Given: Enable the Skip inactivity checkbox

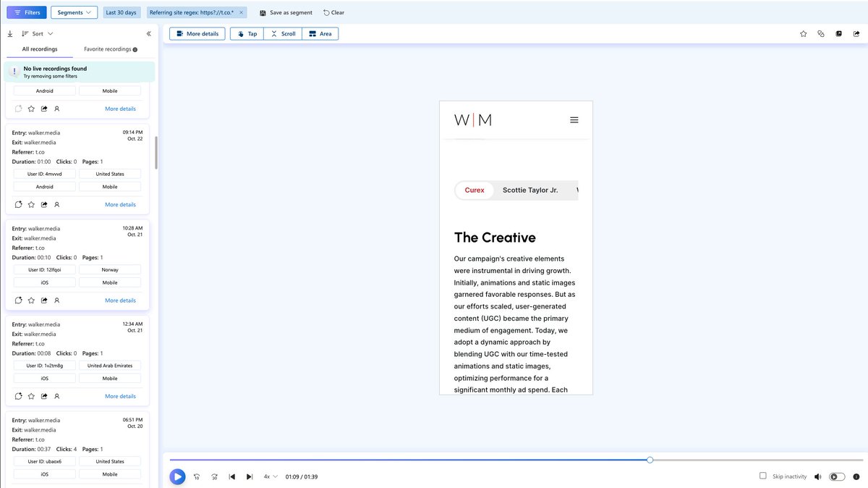Looking at the screenshot, I should (x=763, y=476).
